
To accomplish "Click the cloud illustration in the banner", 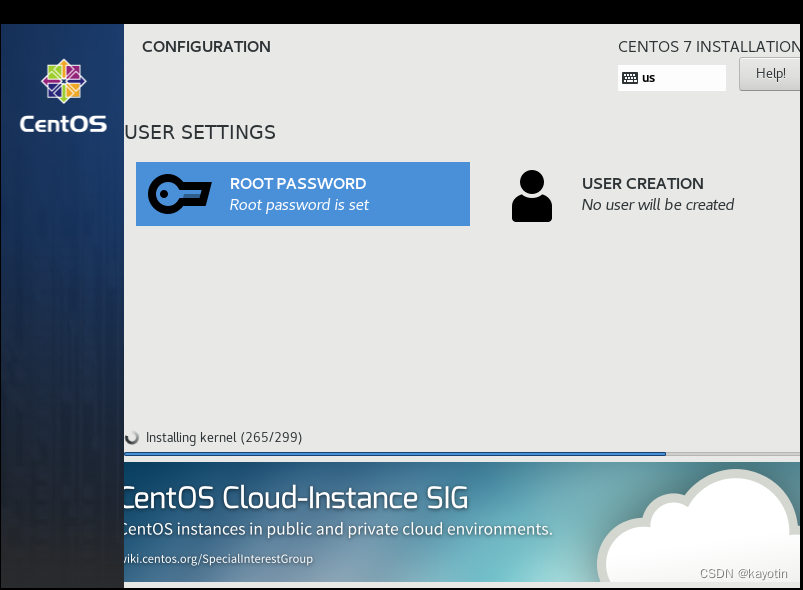I will tap(699, 526).
